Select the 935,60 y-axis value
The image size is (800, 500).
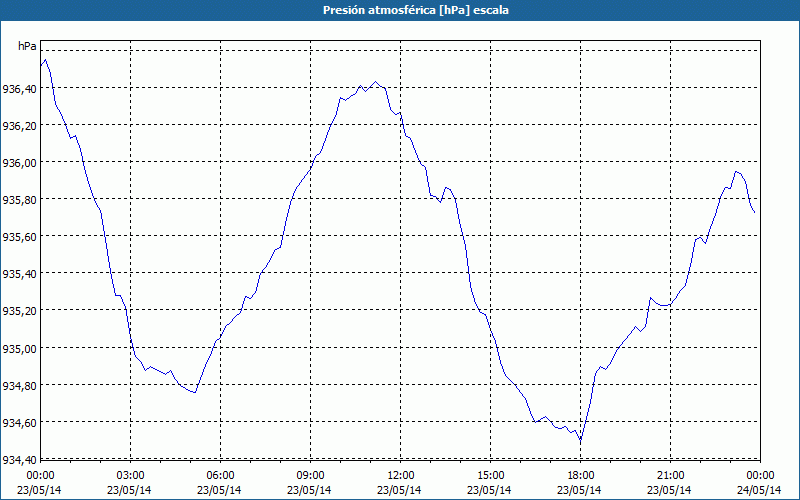(x=19, y=237)
